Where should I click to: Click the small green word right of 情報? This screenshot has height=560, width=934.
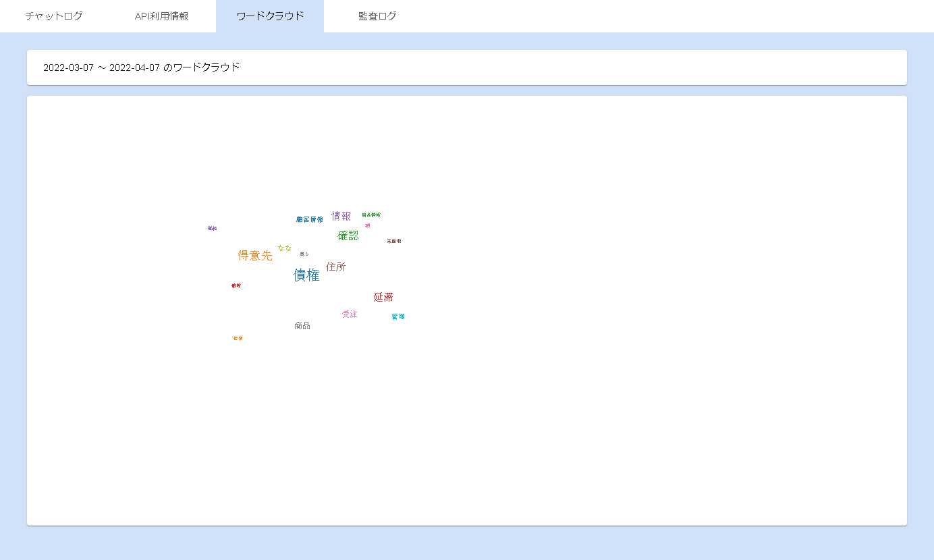tap(371, 215)
